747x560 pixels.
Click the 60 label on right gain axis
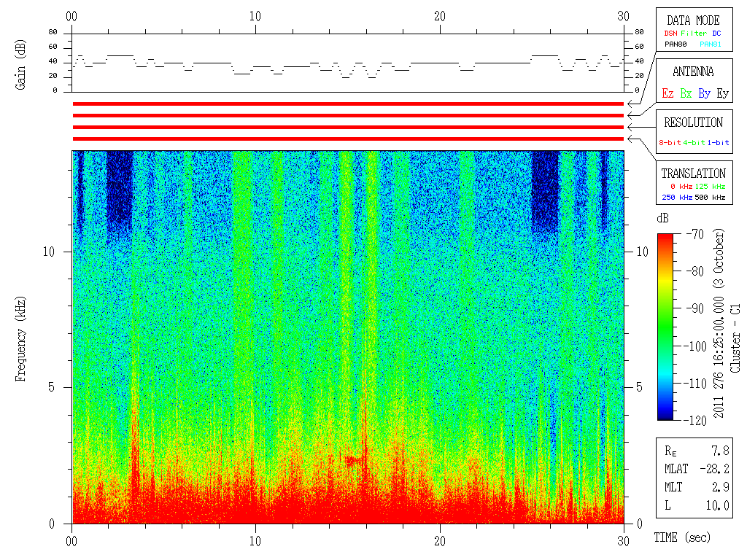point(639,47)
